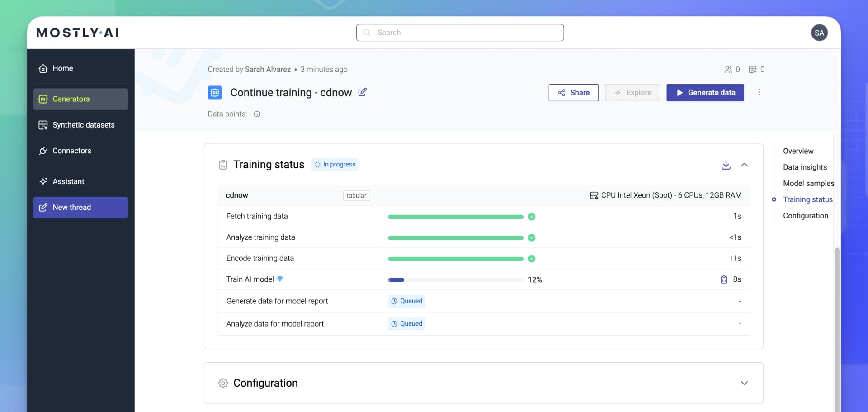Viewport: 868px width, 412px height.
Task: Click the New thread pencil icon
Action: click(x=43, y=207)
